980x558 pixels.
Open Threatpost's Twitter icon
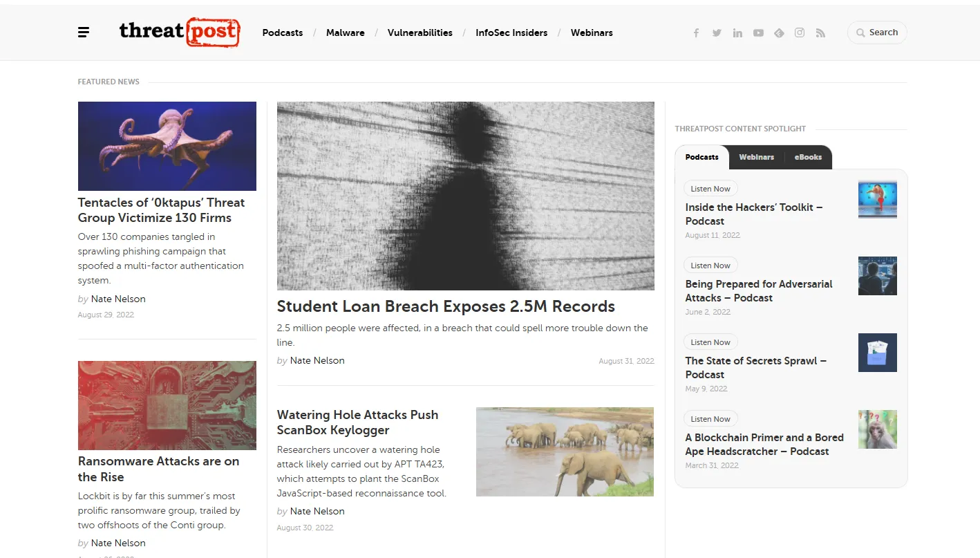pos(717,32)
